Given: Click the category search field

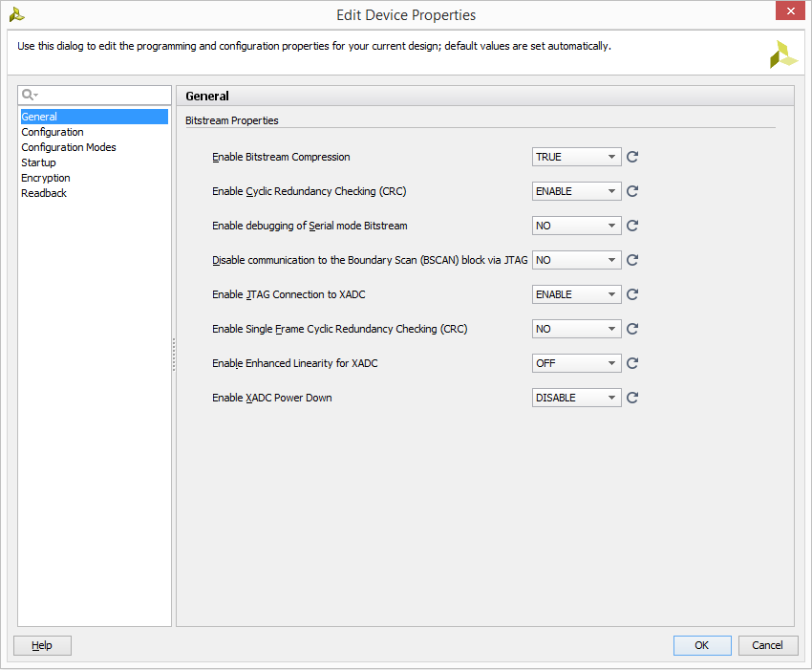Looking at the screenshot, I should point(95,95).
